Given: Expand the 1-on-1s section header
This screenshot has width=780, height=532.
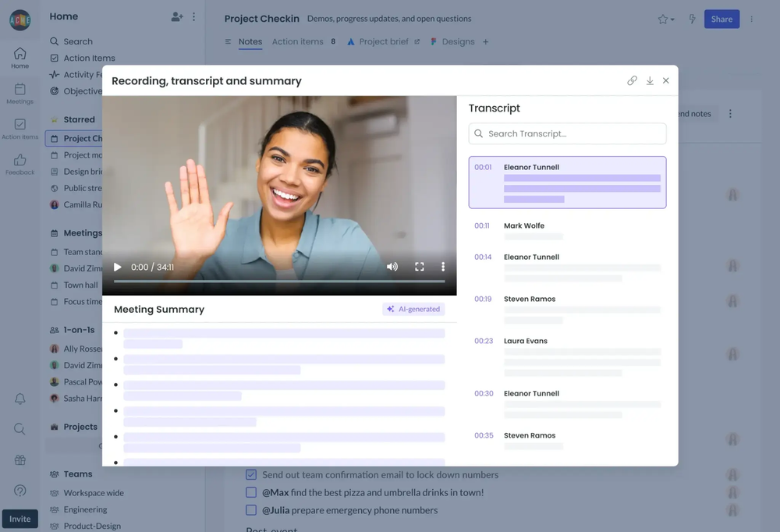Looking at the screenshot, I should (73, 330).
